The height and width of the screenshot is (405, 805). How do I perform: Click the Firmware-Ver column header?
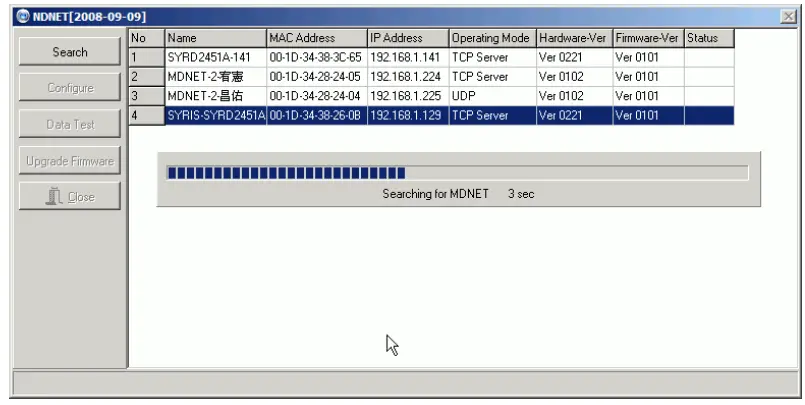pyautogui.click(x=648, y=38)
